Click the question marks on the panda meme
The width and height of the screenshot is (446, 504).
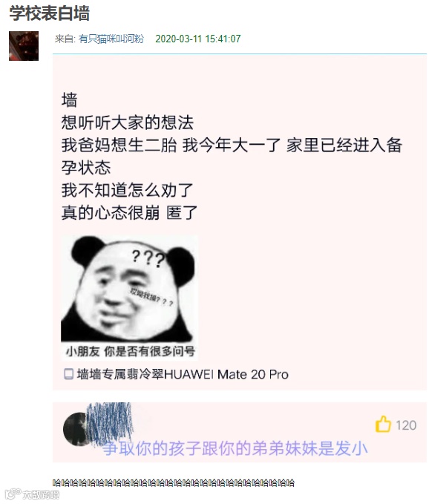(148, 259)
